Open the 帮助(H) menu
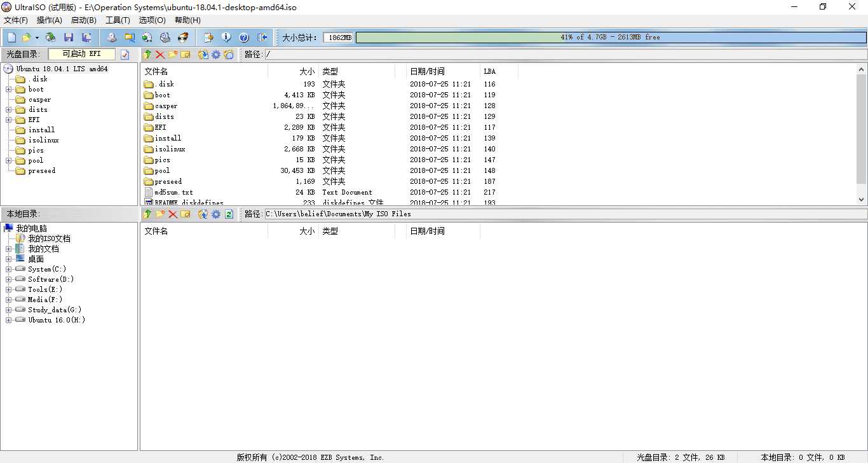 (187, 20)
